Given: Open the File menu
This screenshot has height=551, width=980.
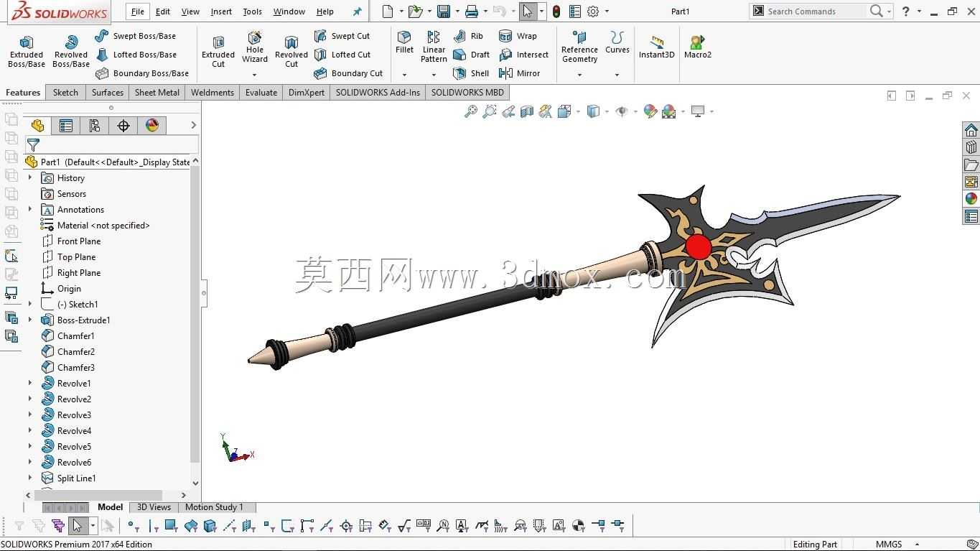Looking at the screenshot, I should [137, 11].
